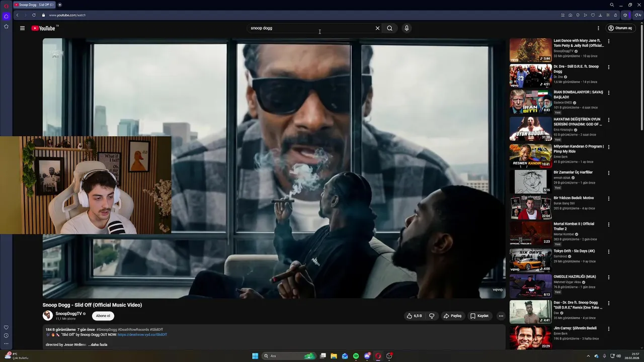644x362 pixels.
Task: Share the video via 'Paylaş'
Action: (x=453, y=316)
